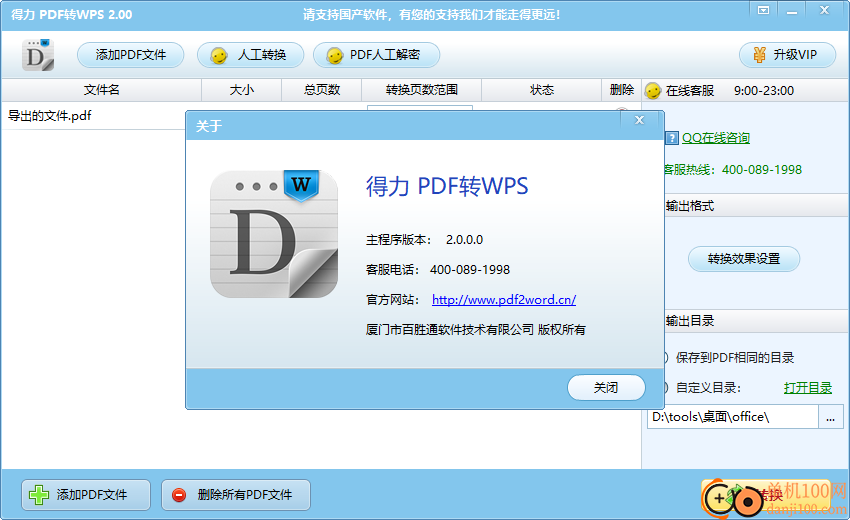Click the version number 2.0.0.0
This screenshot has height=520, width=850.
tap(465, 240)
